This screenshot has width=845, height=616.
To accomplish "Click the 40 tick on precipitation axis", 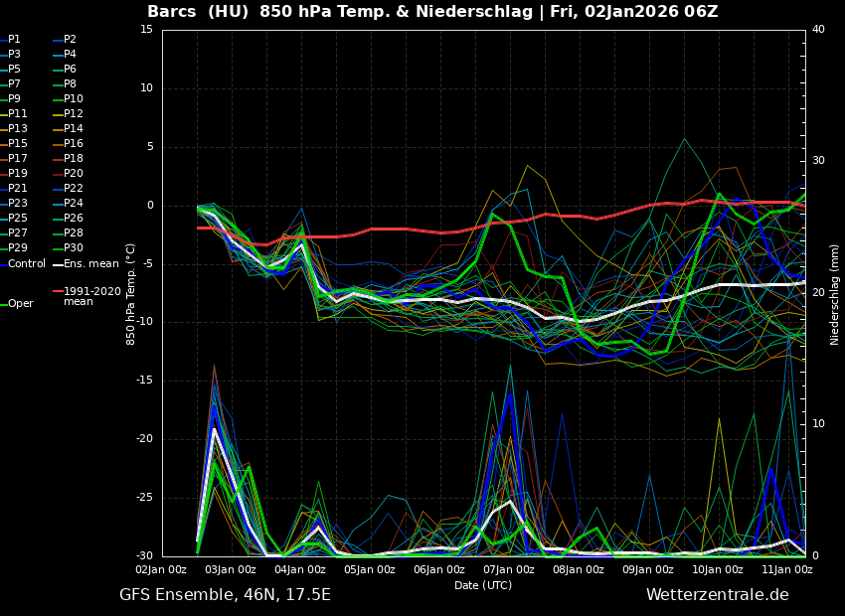I will point(818,30).
